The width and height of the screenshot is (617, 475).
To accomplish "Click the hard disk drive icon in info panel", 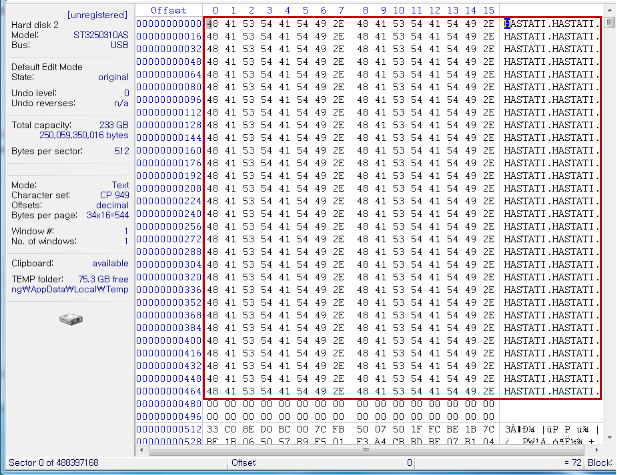I will 71,319.
